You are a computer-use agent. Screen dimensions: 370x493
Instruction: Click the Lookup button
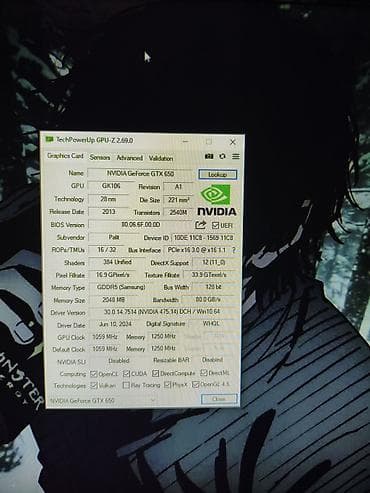218,174
